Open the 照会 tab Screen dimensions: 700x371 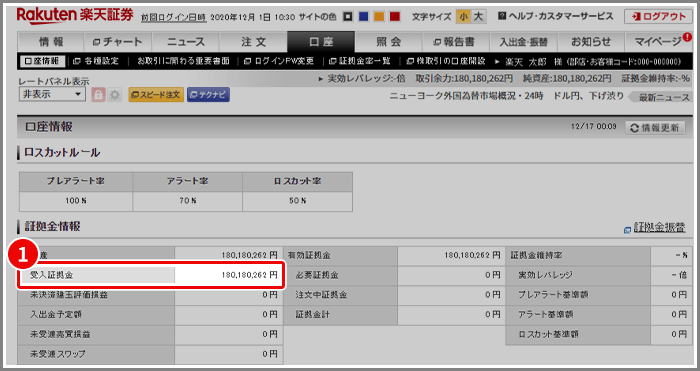(388, 42)
